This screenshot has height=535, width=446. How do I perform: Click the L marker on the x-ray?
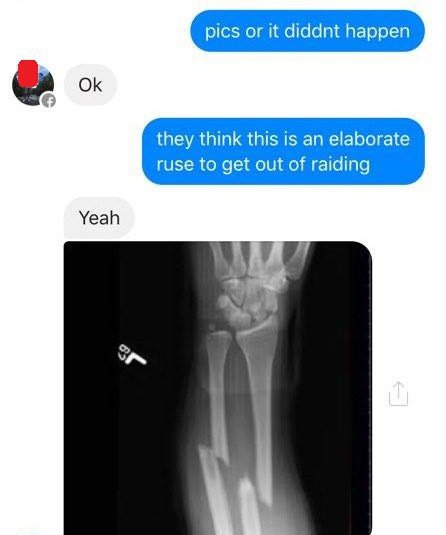pyautogui.click(x=132, y=355)
